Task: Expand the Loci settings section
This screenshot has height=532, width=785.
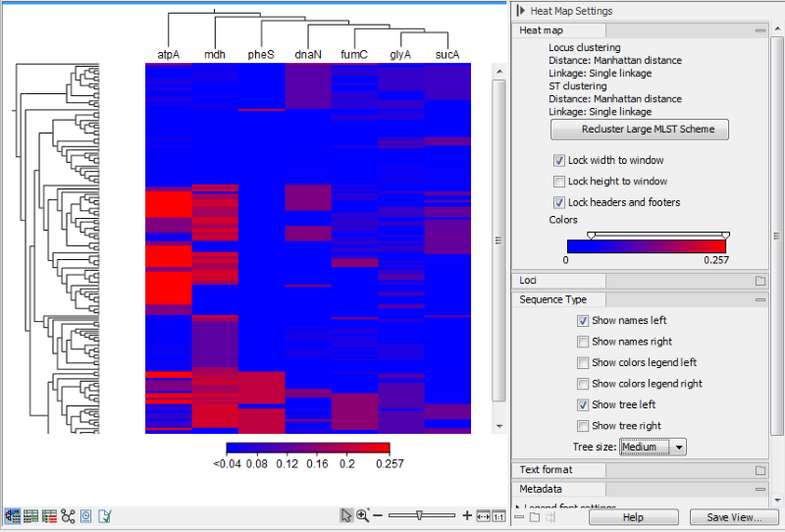Action: (759, 281)
